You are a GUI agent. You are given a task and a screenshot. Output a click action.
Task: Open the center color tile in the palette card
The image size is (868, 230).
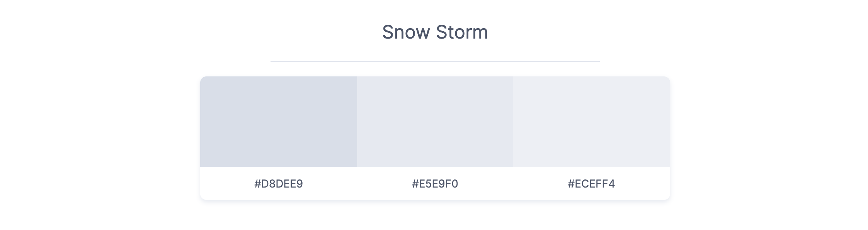point(435,122)
